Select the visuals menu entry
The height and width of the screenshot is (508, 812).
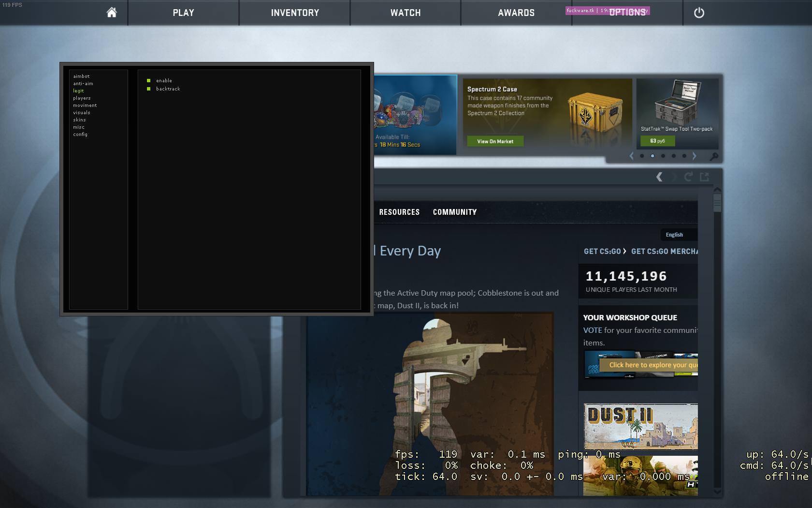82,113
